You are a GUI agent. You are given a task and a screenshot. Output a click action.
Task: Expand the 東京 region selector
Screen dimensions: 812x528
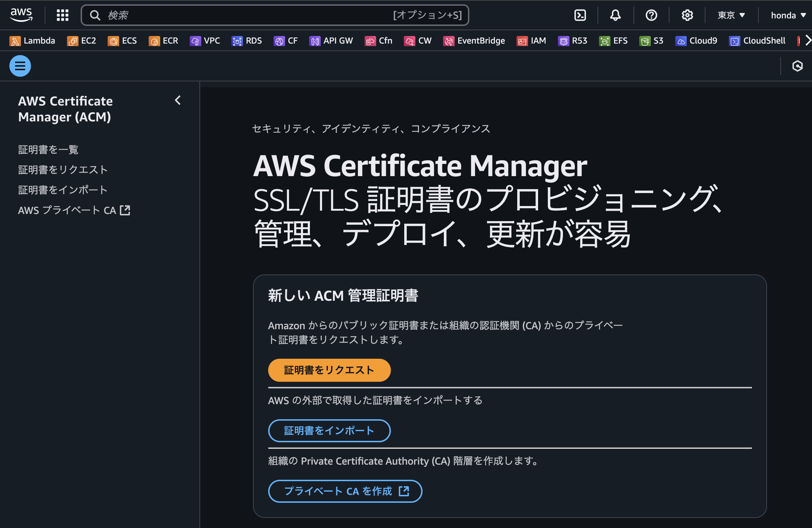(x=730, y=15)
